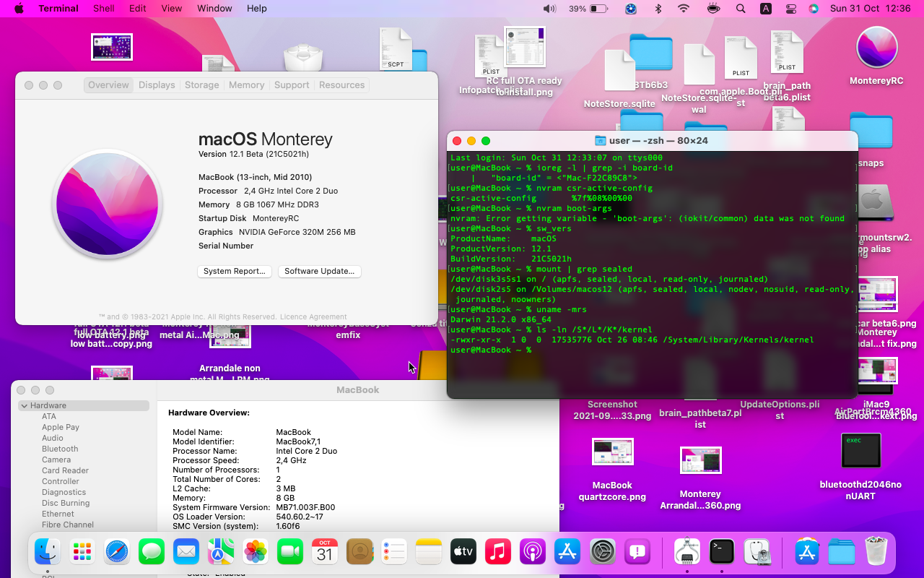Open Reminders from the Dock
The height and width of the screenshot is (578, 924).
tap(394, 552)
